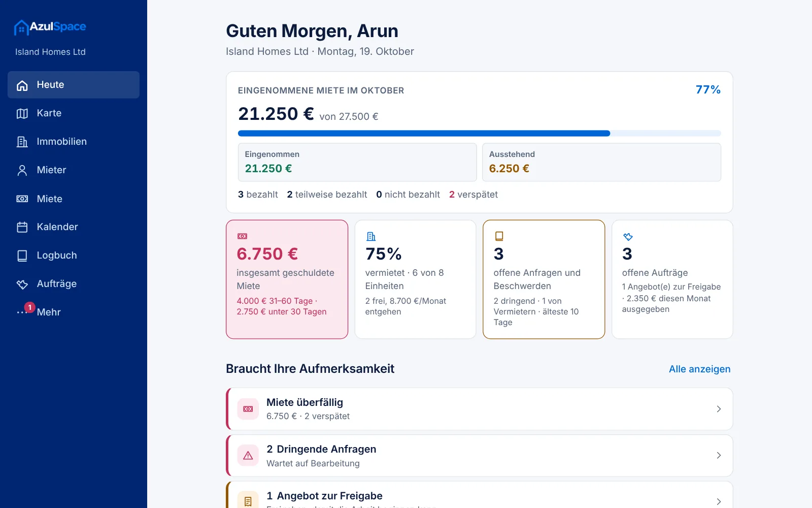Screen dimensions: 812x508
Task: Click the Miete überfällig banknote icon
Action: click(x=248, y=409)
